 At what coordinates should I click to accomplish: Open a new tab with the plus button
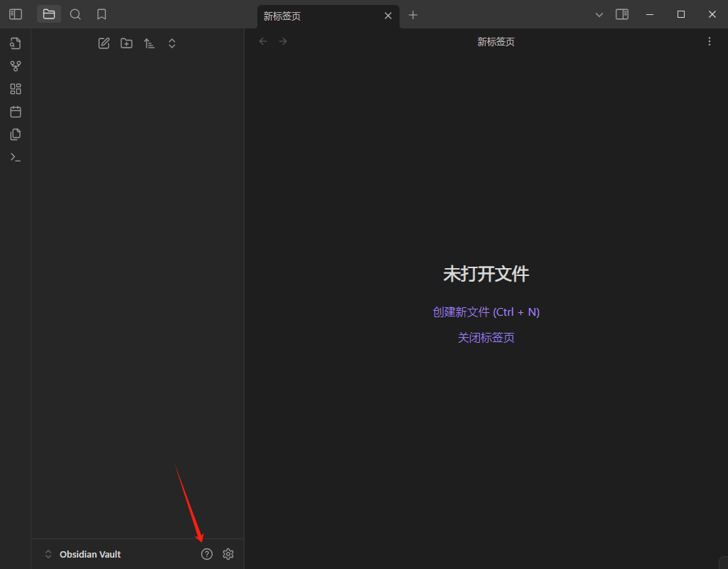413,15
